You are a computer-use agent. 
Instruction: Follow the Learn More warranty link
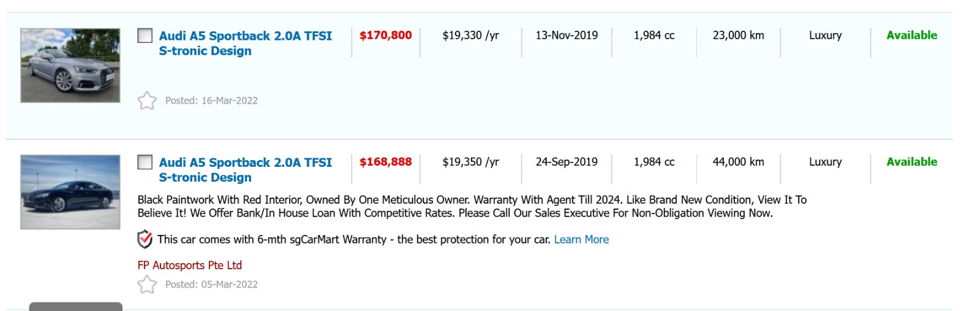click(x=581, y=239)
